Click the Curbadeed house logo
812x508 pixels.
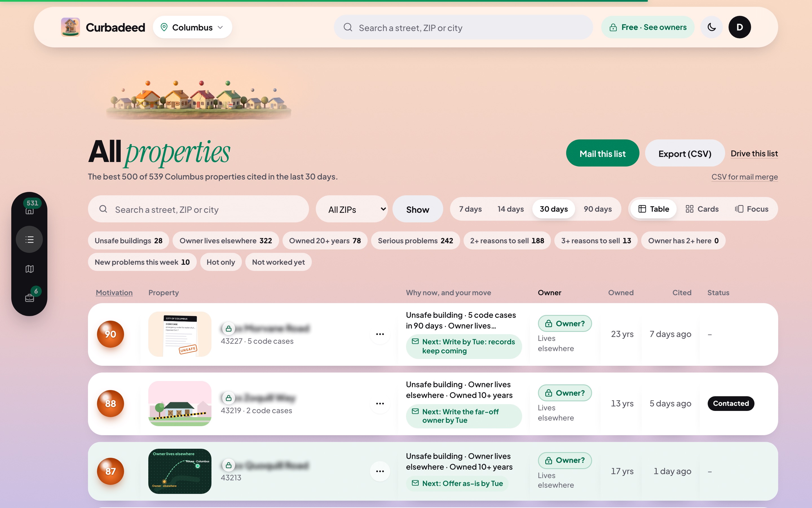(70, 27)
